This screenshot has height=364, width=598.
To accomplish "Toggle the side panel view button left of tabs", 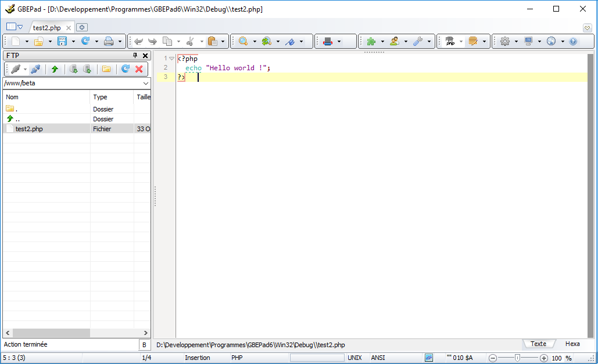I will (12, 27).
